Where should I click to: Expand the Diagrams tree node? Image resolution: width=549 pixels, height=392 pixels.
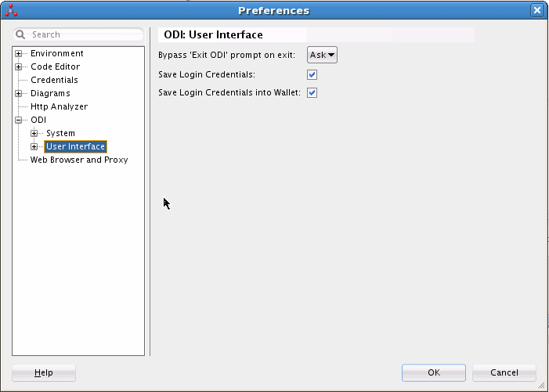[19, 93]
